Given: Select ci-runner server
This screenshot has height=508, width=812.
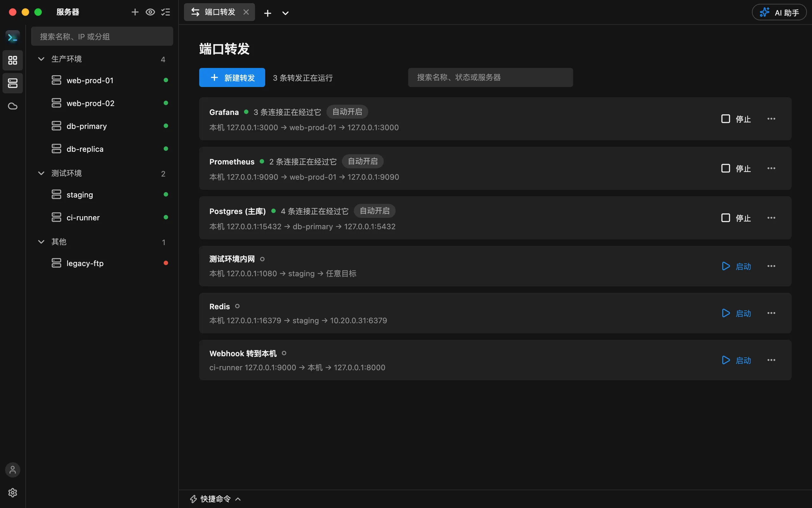Looking at the screenshot, I should tap(102, 217).
